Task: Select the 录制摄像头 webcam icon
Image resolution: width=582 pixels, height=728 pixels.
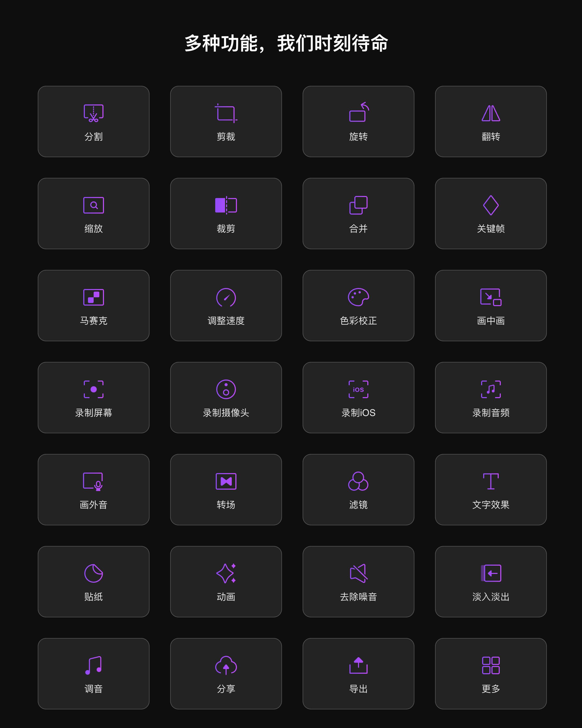Action: [226, 389]
